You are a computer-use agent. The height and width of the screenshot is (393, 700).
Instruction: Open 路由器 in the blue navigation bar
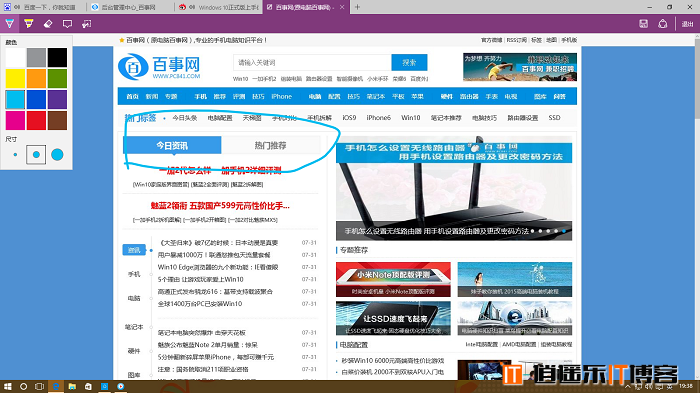coord(469,96)
